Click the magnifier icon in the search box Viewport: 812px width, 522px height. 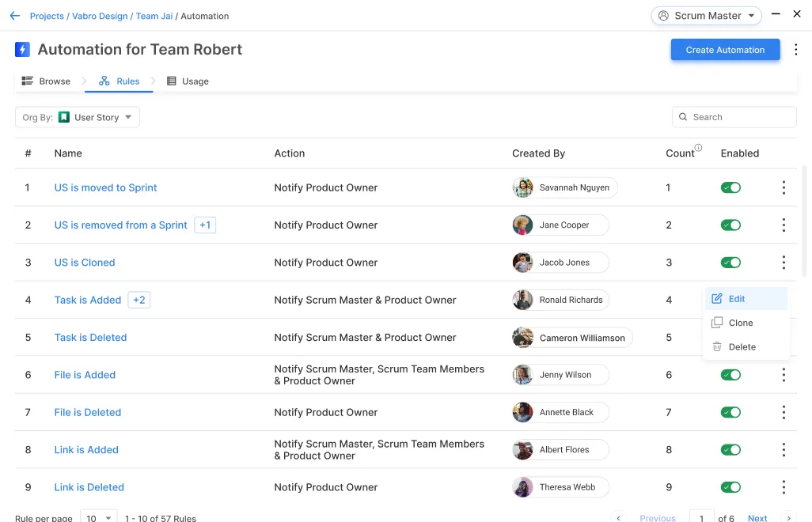coord(683,117)
